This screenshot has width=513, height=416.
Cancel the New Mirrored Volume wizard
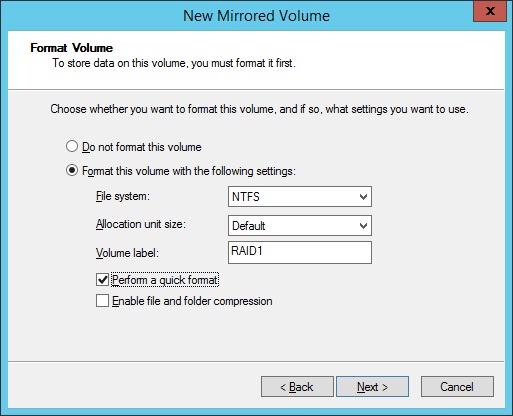[457, 387]
